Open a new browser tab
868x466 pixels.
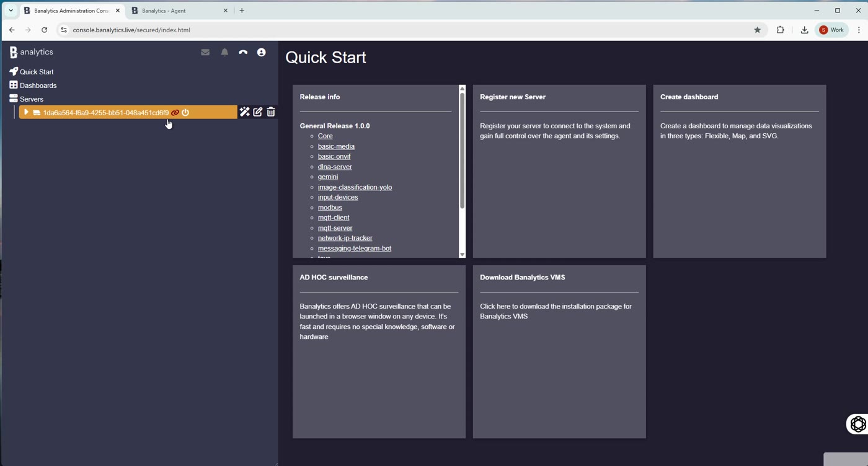[242, 11]
